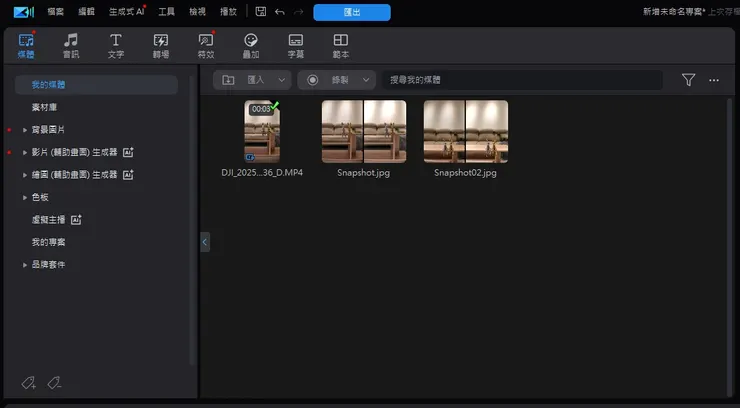This screenshot has height=408, width=740.
Task: Open the 轉場 (Transition) room
Action: [x=161, y=44]
